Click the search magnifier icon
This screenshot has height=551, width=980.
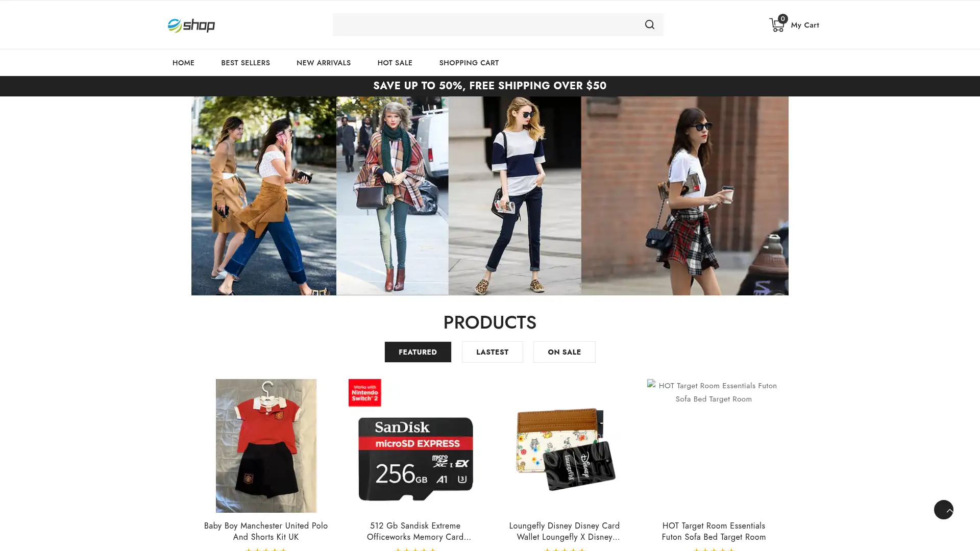click(x=649, y=24)
